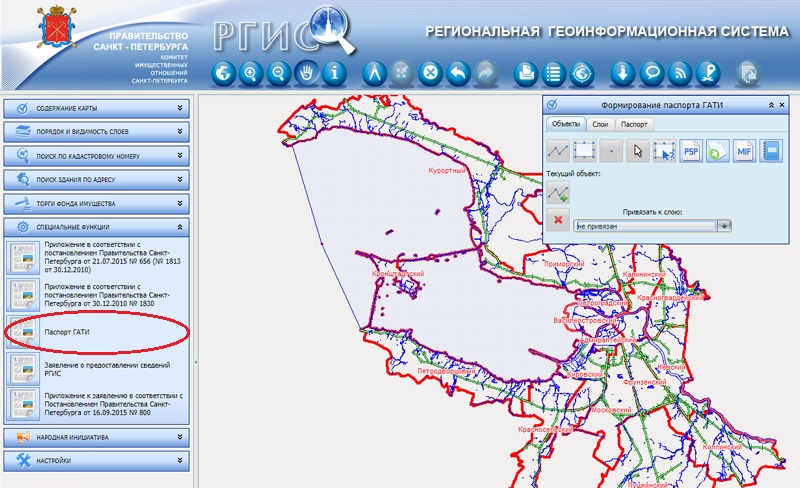The width and height of the screenshot is (800, 488).
Task: Expand the Народная инициатива section
Action: click(96, 437)
